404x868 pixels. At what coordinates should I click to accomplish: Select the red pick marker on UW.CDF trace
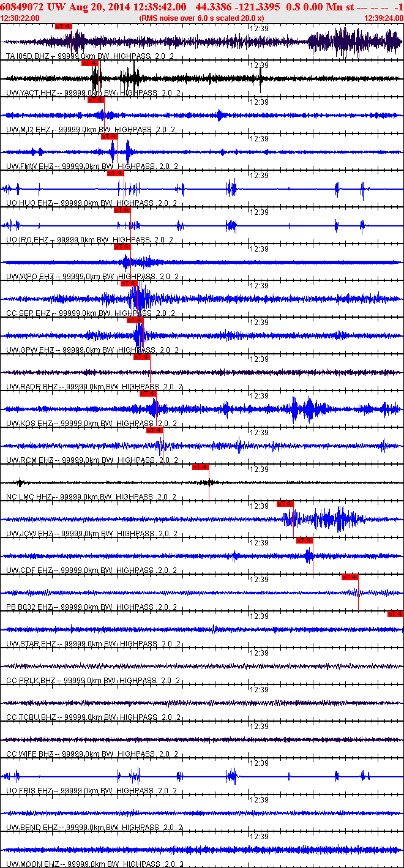[x=305, y=541]
